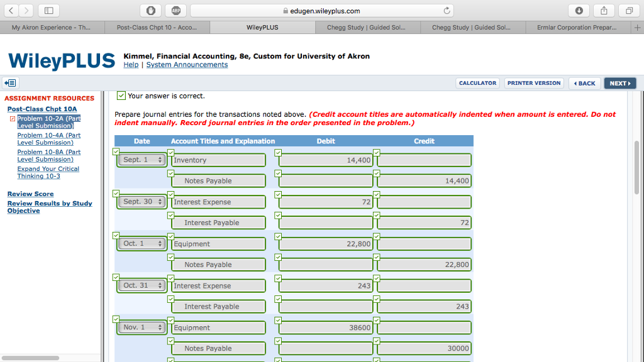Click the checkmark beside Sept. 1 date

[x=116, y=152]
